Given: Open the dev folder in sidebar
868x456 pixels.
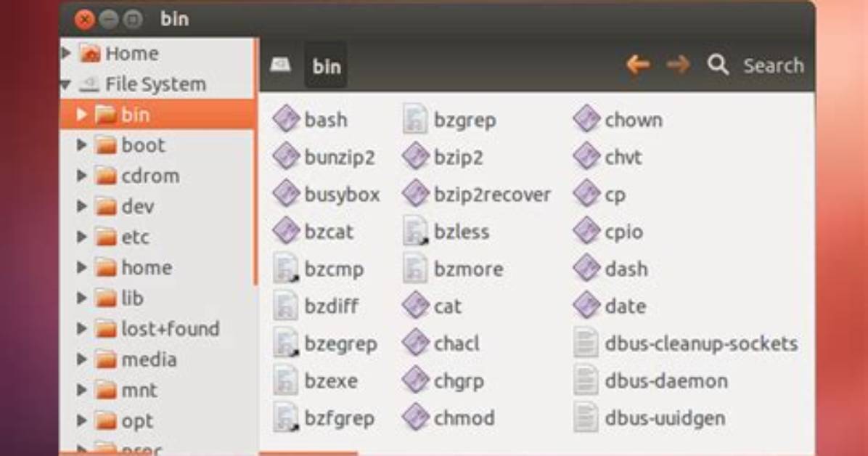Looking at the screenshot, I should 137,206.
